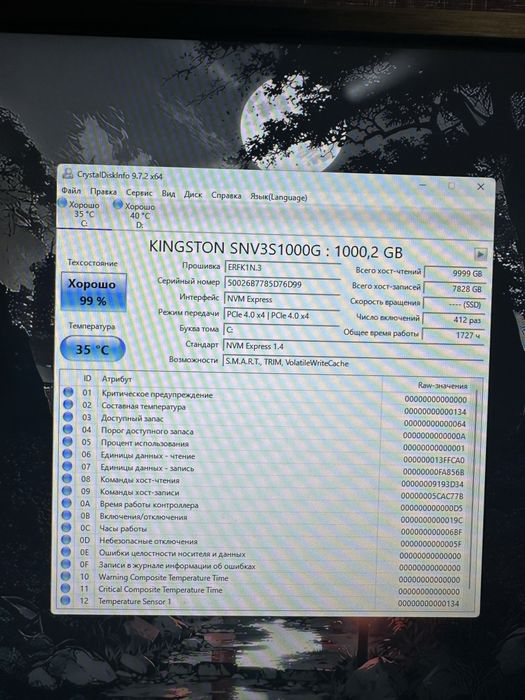Click the total host writes value 7828 GB
Viewport: 525px width, 700px height.
pos(454,289)
